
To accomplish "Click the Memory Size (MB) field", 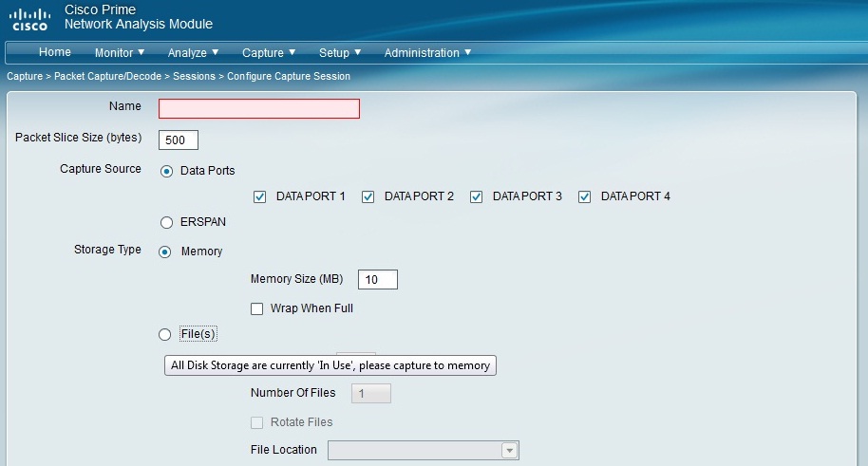I will [x=378, y=279].
